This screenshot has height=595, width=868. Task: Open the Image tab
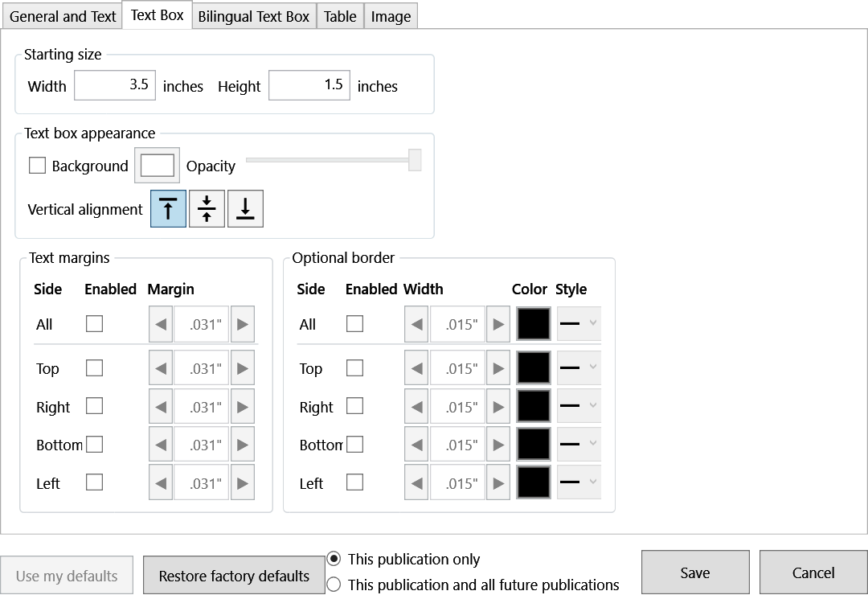(391, 17)
